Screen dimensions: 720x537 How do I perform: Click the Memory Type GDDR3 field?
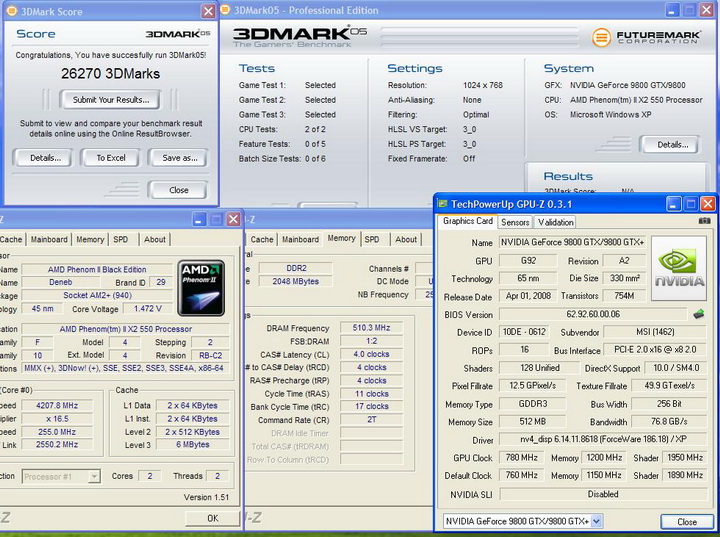click(x=532, y=404)
